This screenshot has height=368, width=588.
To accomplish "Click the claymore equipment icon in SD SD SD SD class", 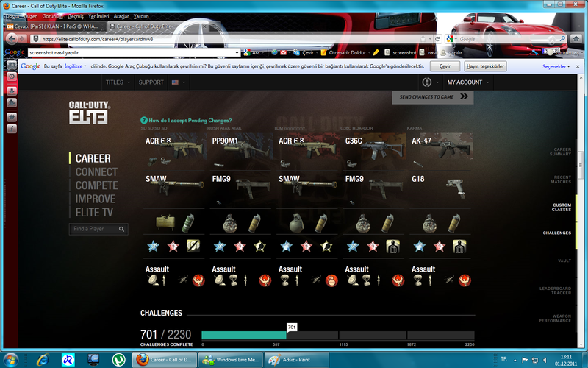I will tap(165, 222).
